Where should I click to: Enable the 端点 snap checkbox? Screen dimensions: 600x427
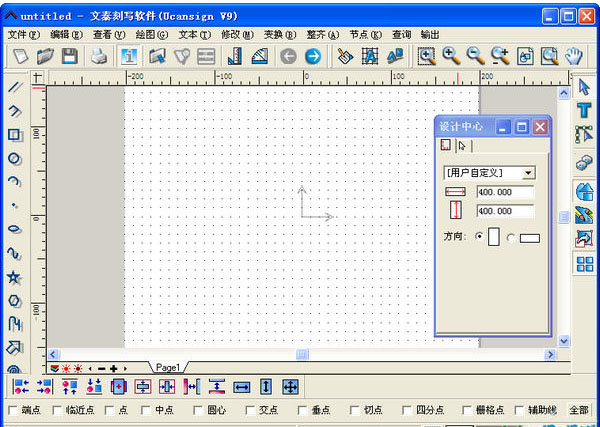(13, 410)
